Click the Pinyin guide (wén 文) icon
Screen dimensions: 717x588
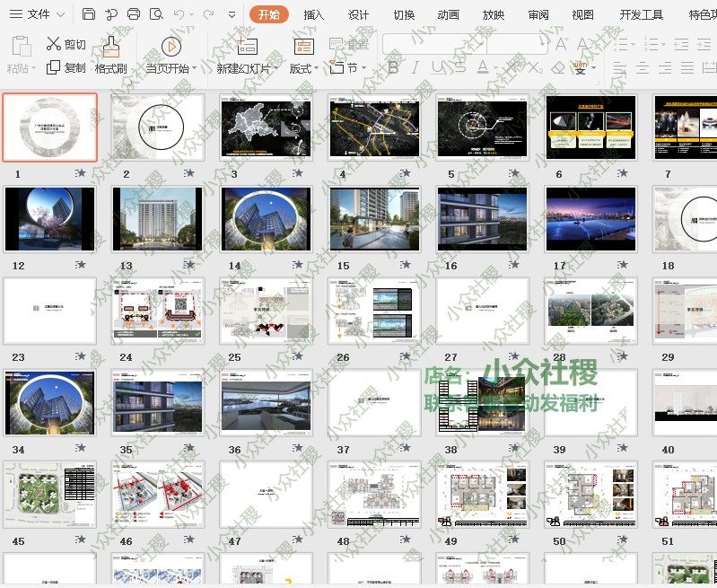(x=580, y=67)
